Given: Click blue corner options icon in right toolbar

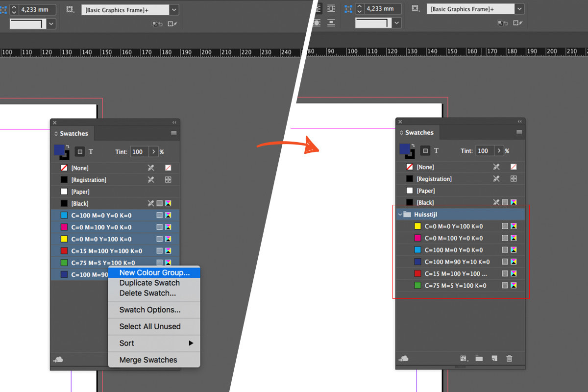Looking at the screenshot, I should pyautogui.click(x=349, y=9).
